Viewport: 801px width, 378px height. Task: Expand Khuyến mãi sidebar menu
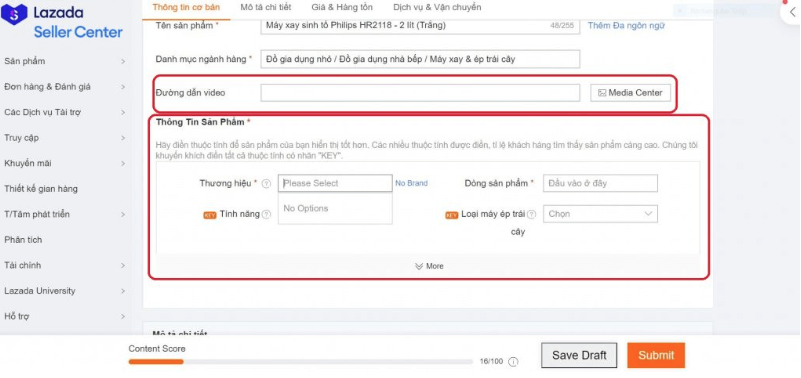tap(64, 163)
